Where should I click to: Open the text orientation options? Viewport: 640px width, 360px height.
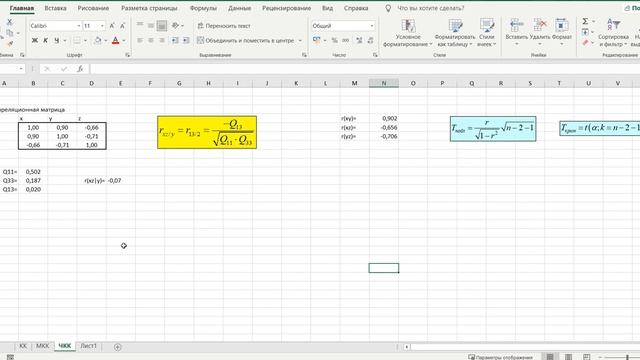[x=177, y=25]
